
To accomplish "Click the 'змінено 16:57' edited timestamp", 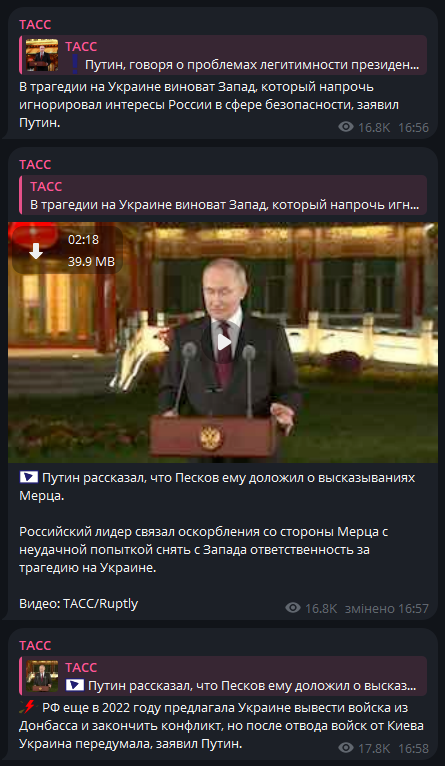I will 387,608.
